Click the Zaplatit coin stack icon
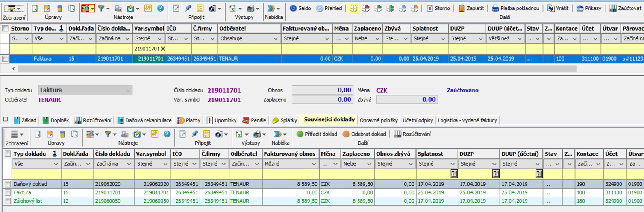The height and width of the screenshot is (212, 644). pos(461,8)
